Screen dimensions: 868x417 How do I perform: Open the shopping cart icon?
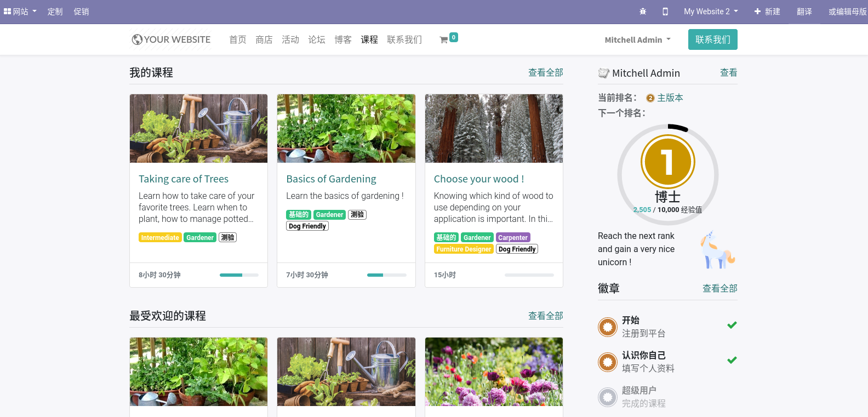pyautogui.click(x=444, y=40)
